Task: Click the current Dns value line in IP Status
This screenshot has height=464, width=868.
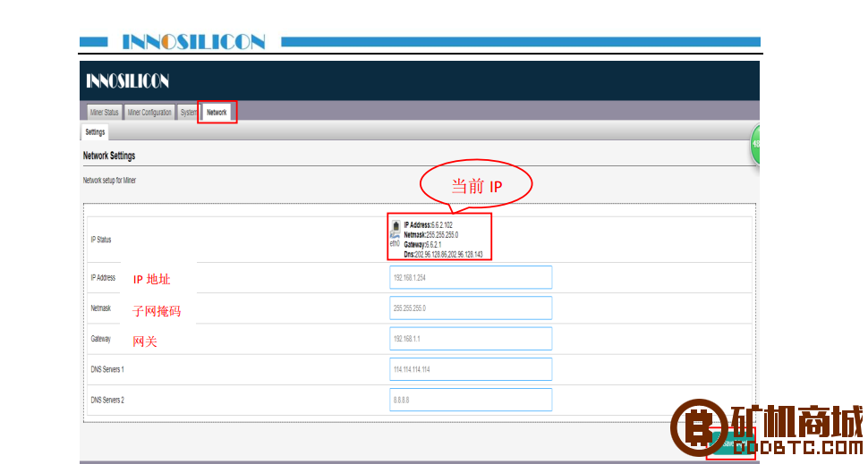Action: [444, 255]
